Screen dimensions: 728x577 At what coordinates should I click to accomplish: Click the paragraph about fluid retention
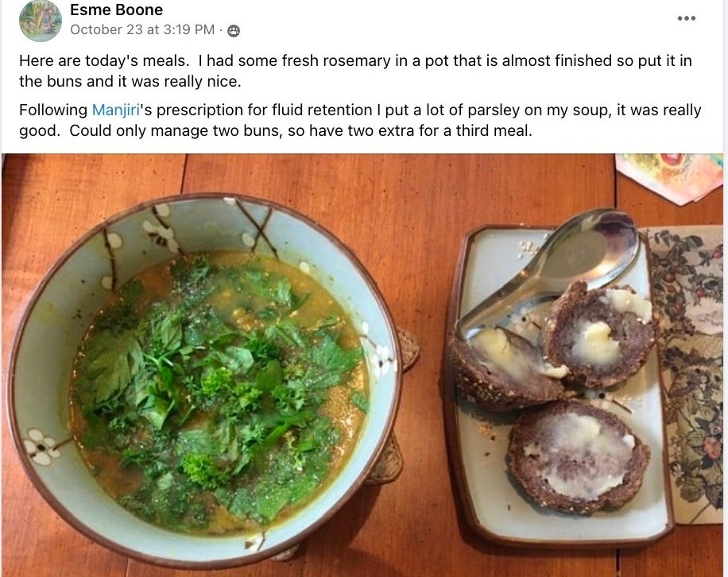[360, 120]
